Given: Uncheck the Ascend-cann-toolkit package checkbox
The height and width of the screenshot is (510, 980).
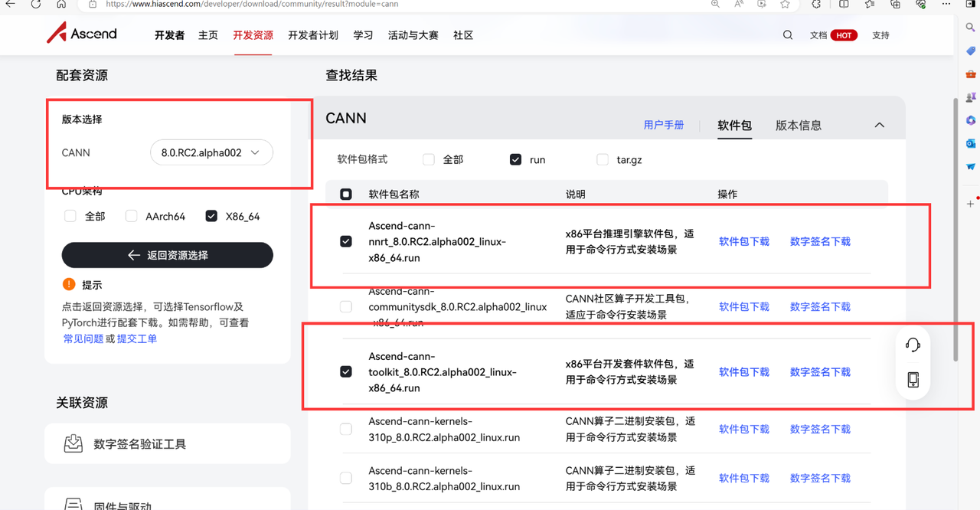Looking at the screenshot, I should tap(346, 371).
